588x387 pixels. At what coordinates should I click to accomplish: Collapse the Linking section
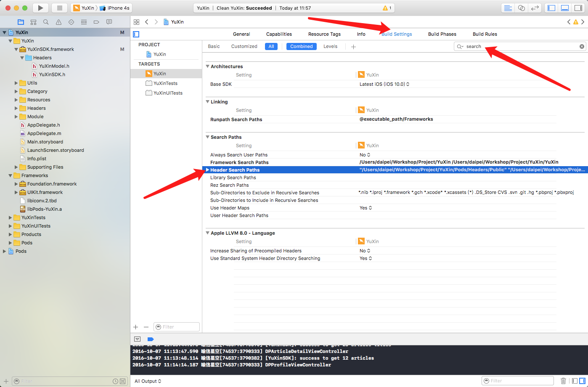click(x=207, y=102)
